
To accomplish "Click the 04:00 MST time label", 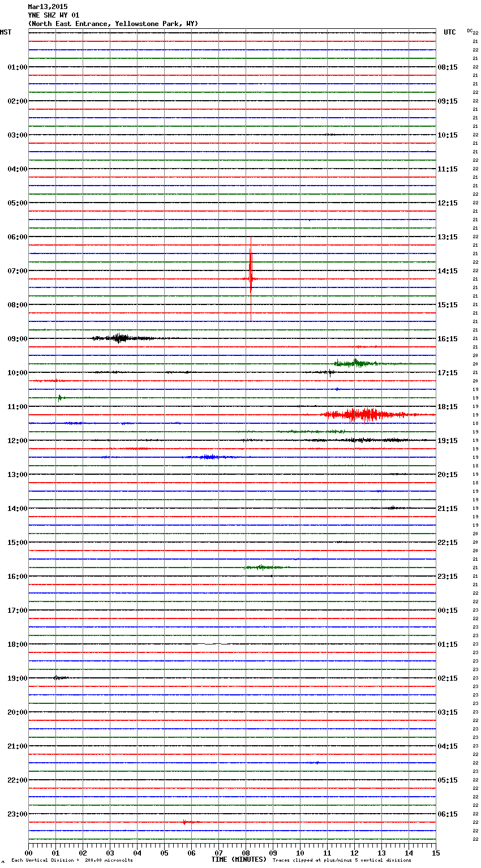I will coord(17,169).
